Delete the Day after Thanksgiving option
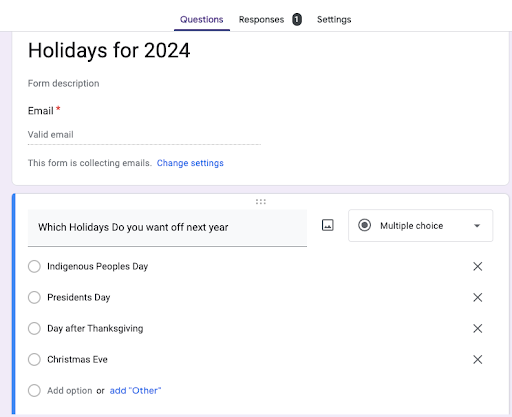This screenshot has height=417, width=512. click(478, 328)
